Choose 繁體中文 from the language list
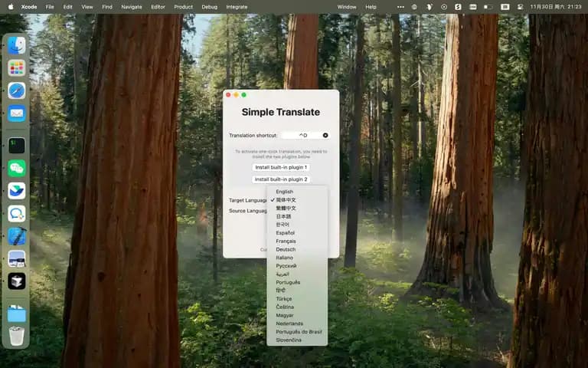Screen dimensions: 588x368 (x=297, y=208)
